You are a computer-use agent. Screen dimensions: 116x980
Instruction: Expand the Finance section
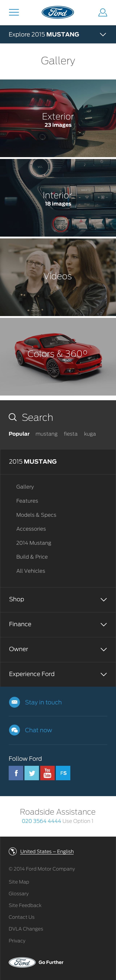click(58, 624)
